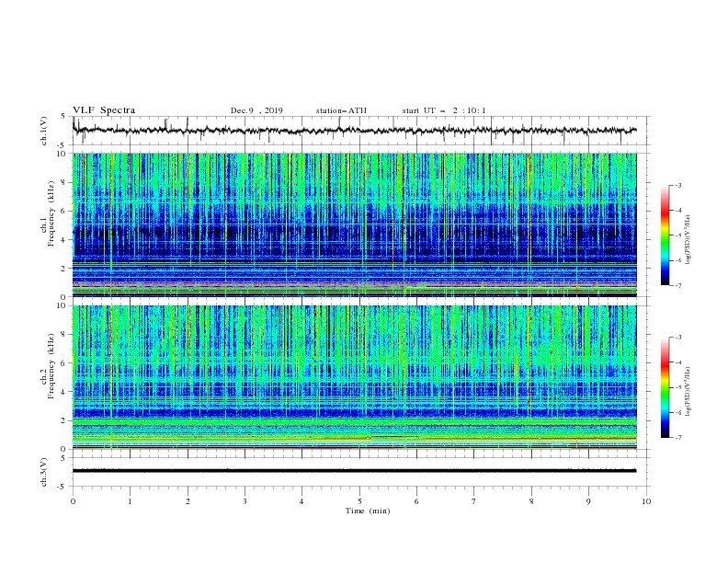Click the "ch.1(V)" waveform axis label
This screenshot has height=563, width=728.
(x=44, y=131)
